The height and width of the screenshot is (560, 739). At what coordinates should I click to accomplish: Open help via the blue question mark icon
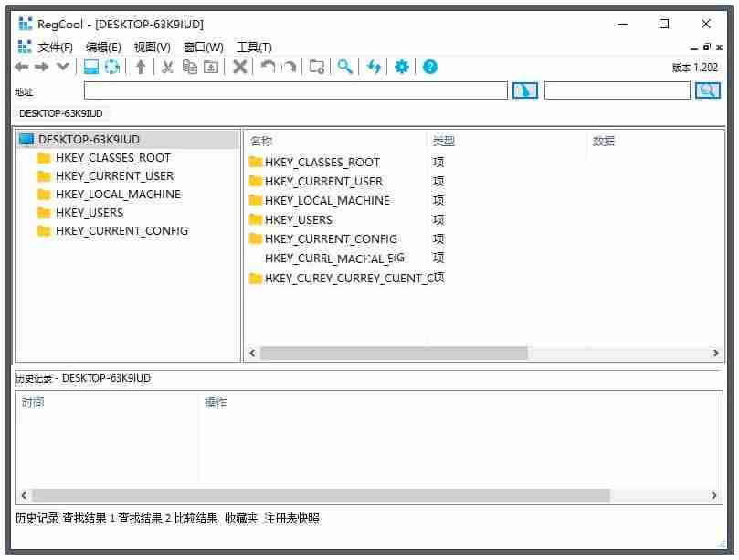[x=430, y=67]
